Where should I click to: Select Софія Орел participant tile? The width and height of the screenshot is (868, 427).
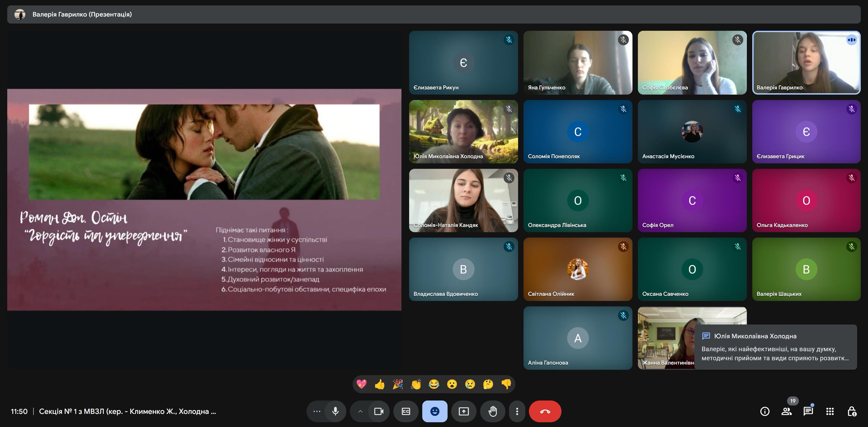click(692, 200)
